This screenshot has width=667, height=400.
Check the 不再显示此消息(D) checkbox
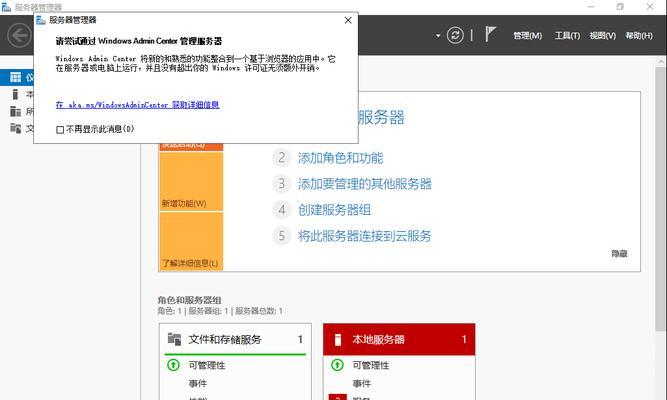(60, 129)
